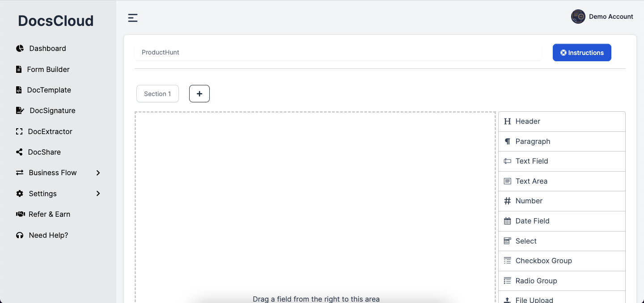Click the Settings gear icon
The width and height of the screenshot is (644, 303).
pyautogui.click(x=20, y=194)
